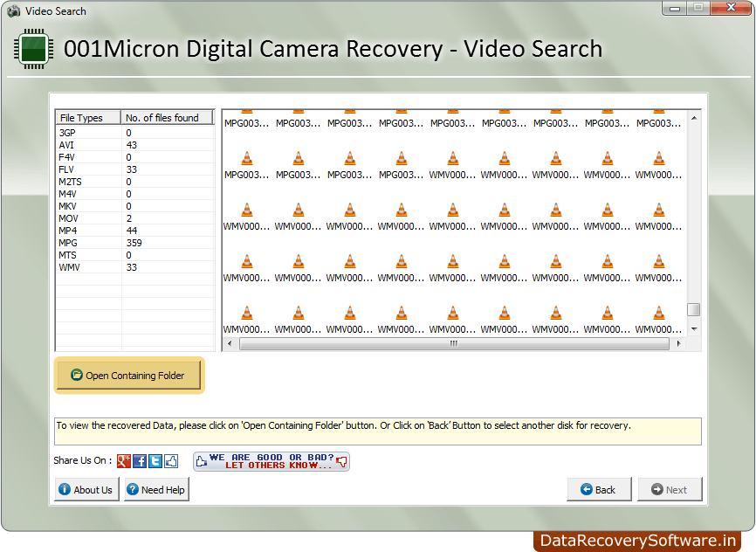Image resolution: width=756 pixels, height=552 pixels.
Task: Select the M2TS file type row
Action: coord(135,182)
